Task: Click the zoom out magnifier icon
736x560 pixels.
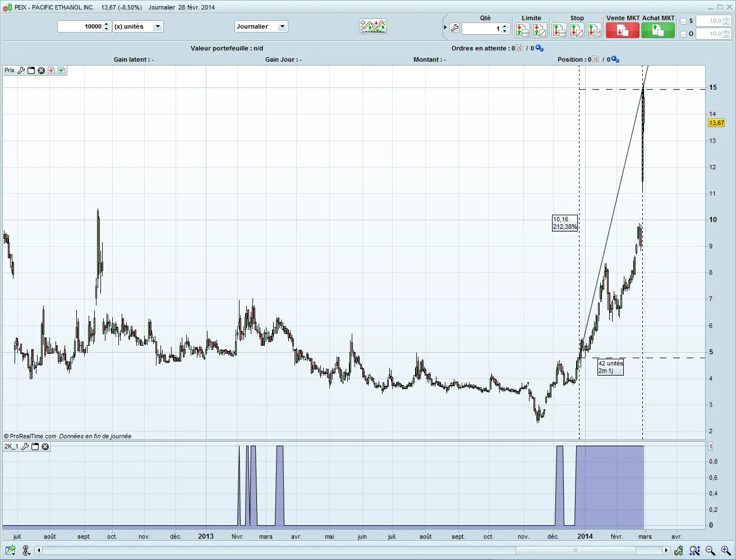Action: click(710, 551)
